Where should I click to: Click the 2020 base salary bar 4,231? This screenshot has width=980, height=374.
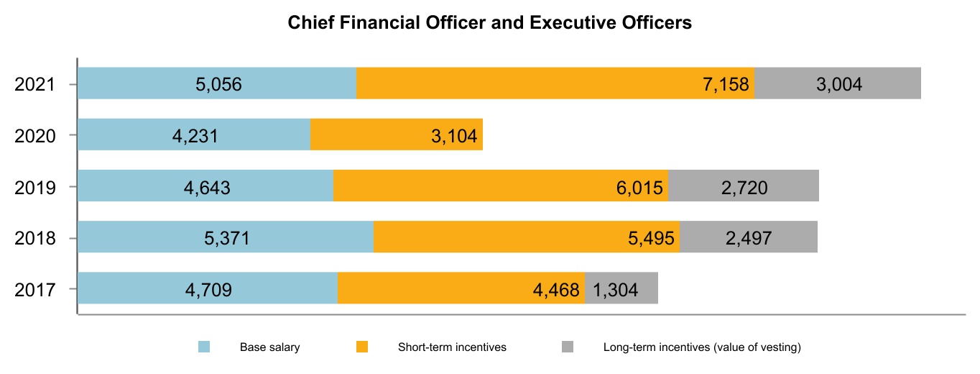(x=194, y=135)
